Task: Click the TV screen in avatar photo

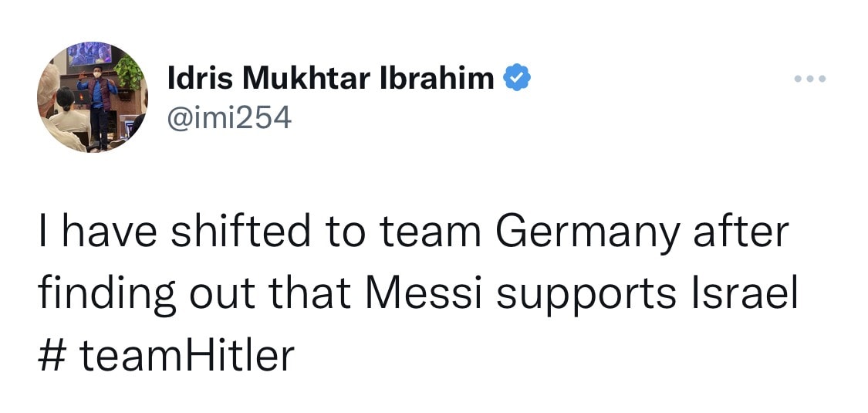Action: 90,54
